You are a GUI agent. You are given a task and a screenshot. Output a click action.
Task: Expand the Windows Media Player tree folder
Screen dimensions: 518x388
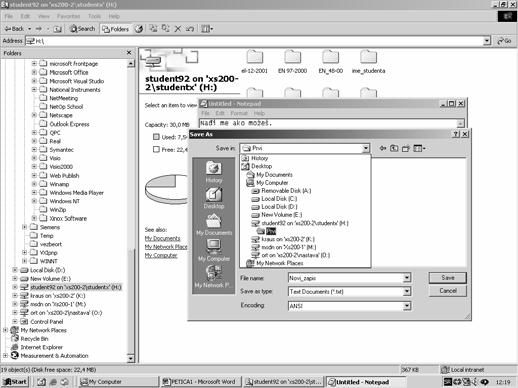(34, 192)
